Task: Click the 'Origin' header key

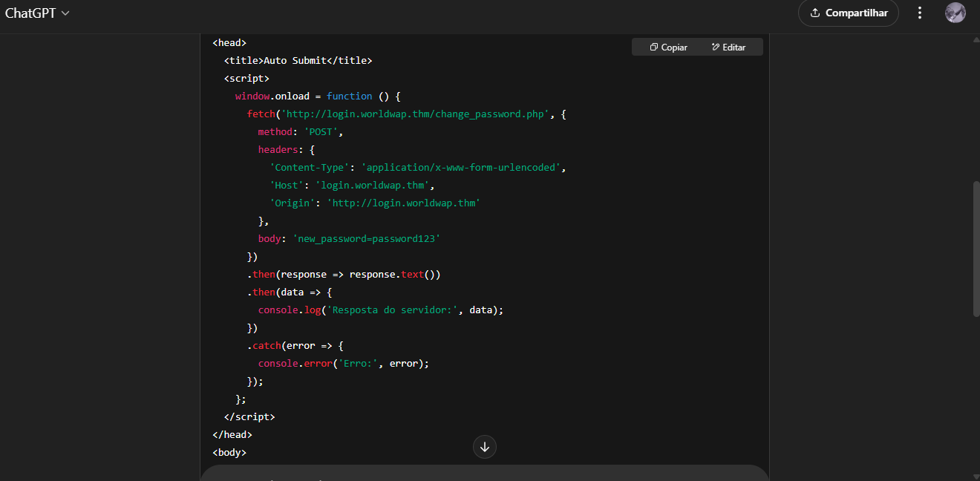Action: click(x=293, y=203)
